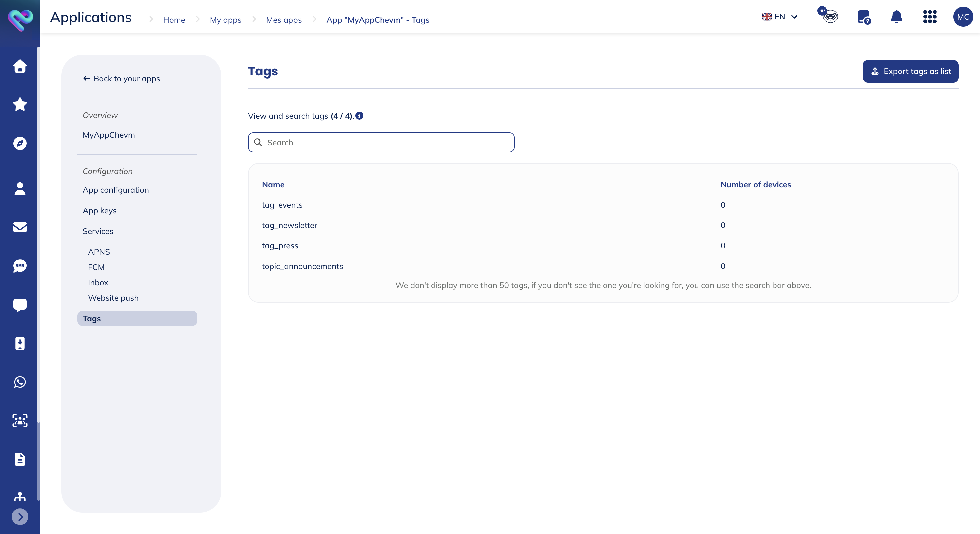This screenshot has width=980, height=534.
Task: Click the home icon in sidebar
Action: pos(20,66)
